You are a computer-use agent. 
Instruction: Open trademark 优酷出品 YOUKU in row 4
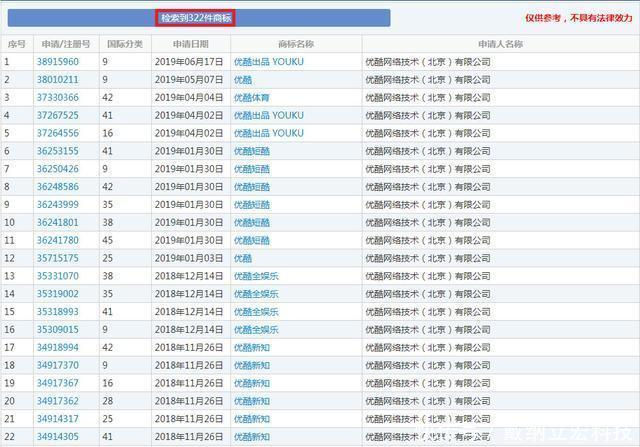[x=269, y=115]
